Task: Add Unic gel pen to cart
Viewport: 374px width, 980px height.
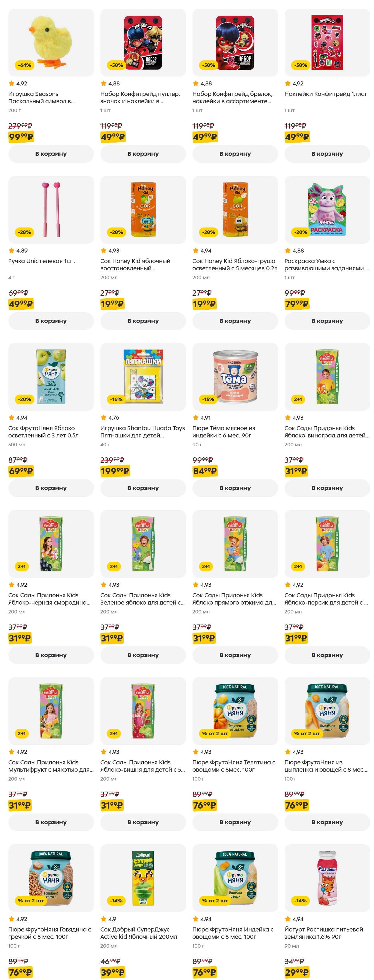Action: click(x=51, y=321)
